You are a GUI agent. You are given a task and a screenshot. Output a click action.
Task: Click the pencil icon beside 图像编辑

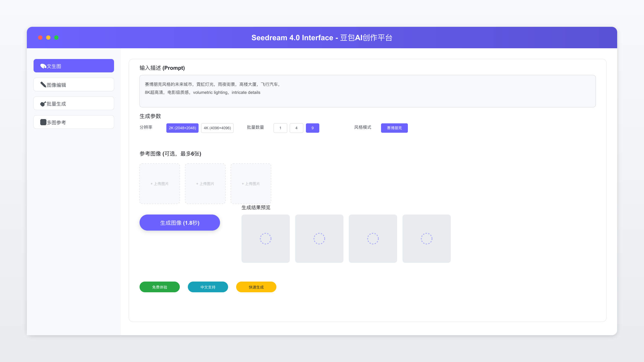point(43,85)
